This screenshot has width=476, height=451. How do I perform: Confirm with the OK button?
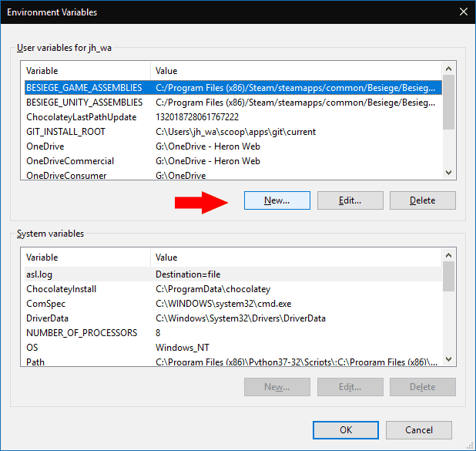(x=346, y=430)
